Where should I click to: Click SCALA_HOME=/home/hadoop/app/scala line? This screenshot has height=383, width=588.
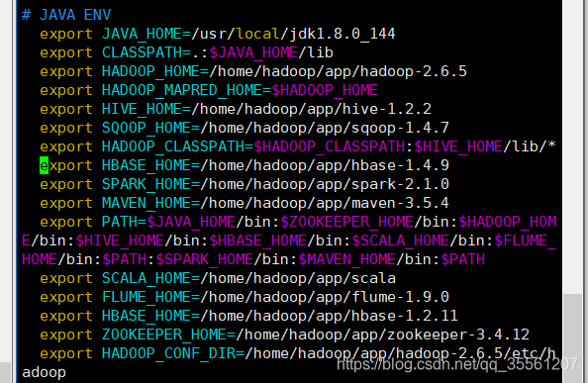pos(218,278)
